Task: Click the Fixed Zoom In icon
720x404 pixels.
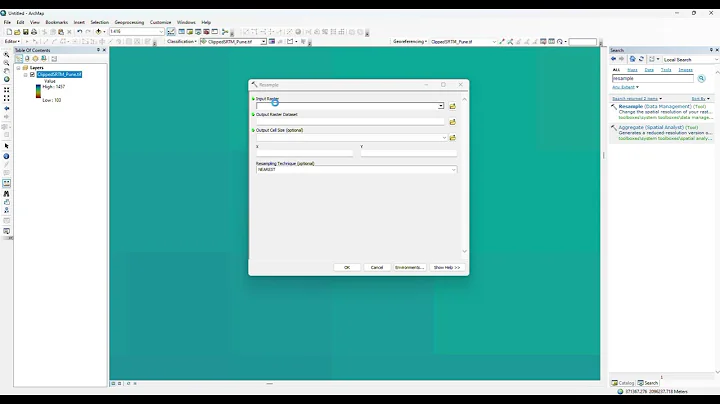Action: [x=6, y=90]
